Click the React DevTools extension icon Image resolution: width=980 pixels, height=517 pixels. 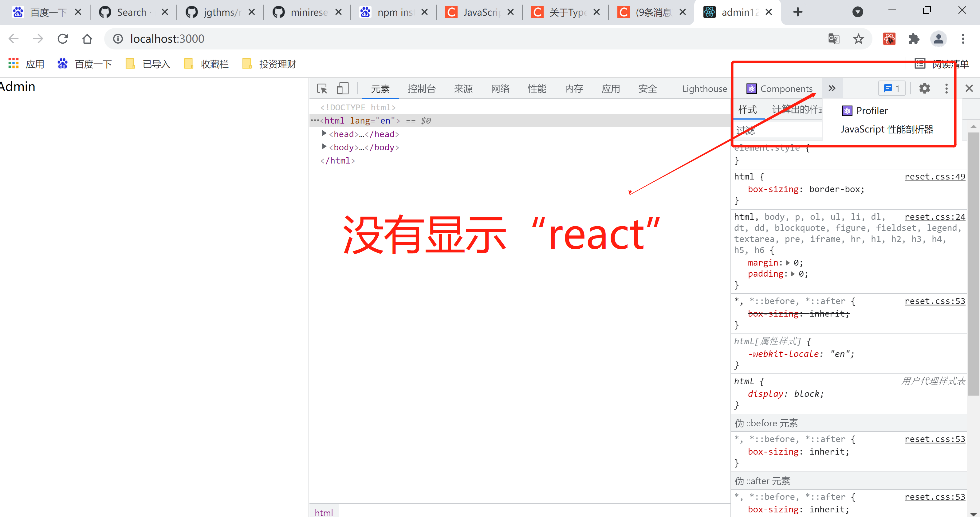point(889,39)
